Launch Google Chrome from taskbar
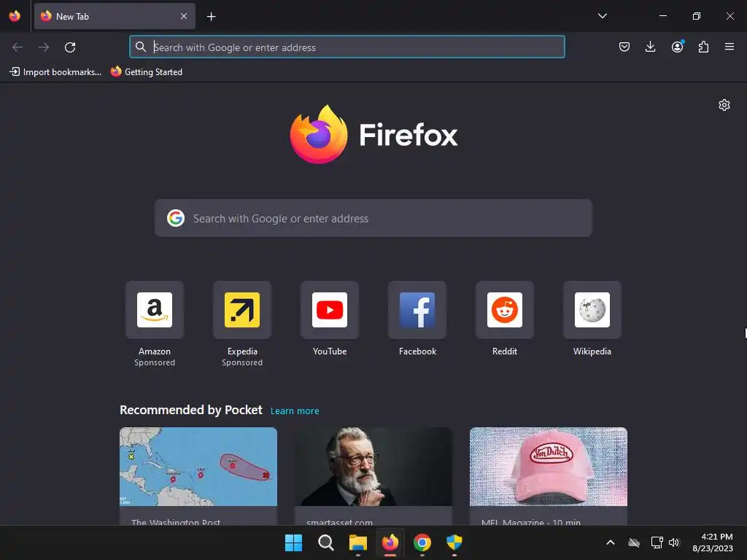747x560 pixels. pos(422,542)
